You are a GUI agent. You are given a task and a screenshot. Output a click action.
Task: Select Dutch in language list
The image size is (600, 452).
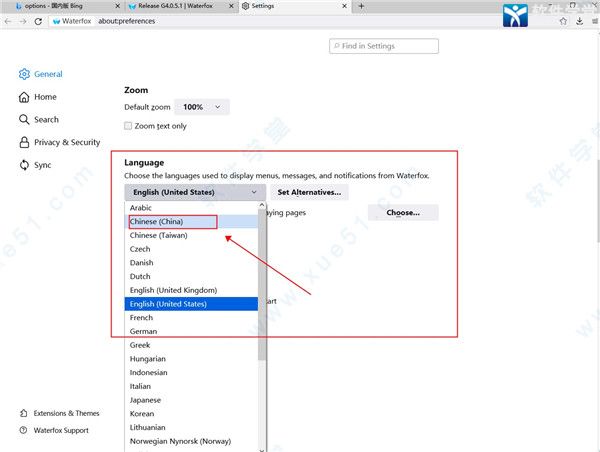pos(191,277)
